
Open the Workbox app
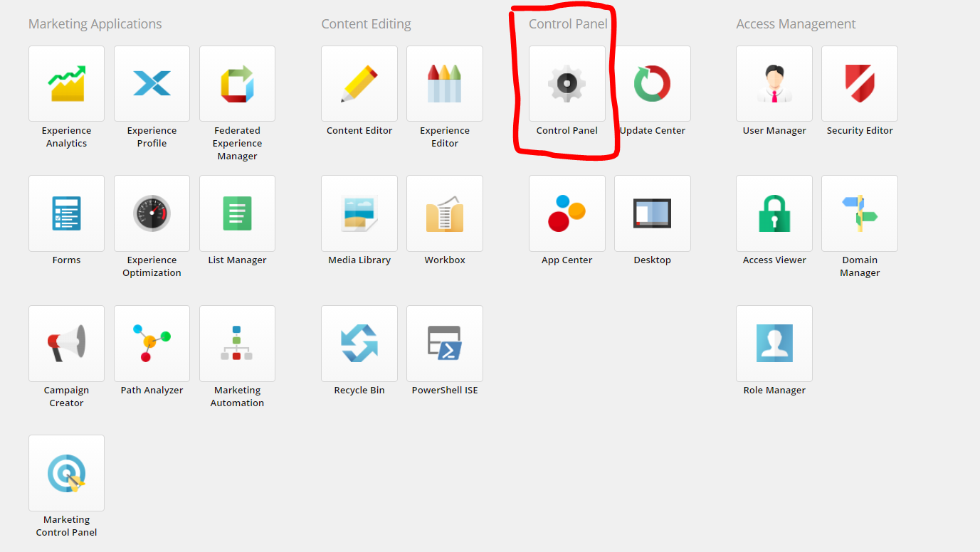444,213
